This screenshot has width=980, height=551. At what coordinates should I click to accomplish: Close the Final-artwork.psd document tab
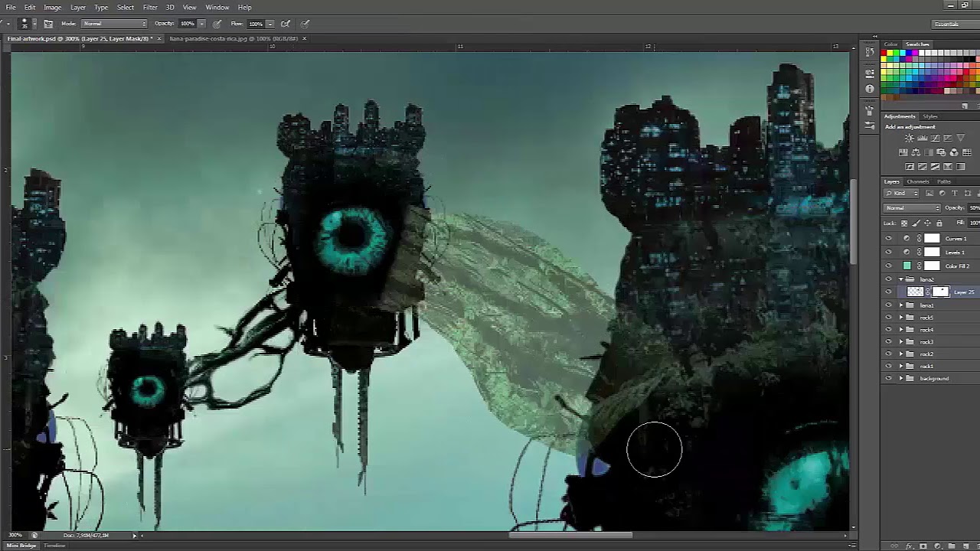(158, 38)
